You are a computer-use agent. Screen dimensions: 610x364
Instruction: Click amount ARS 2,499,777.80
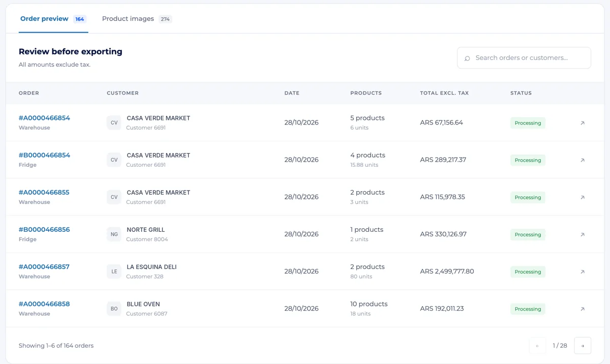pos(447,271)
